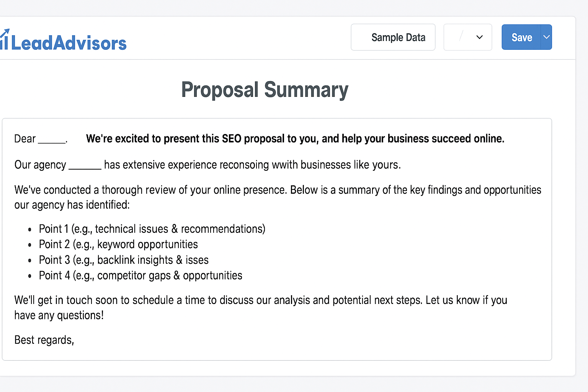Click the LeadAdvisors chart-arrow logo icon
Image resolution: width=588 pixels, height=392 pixels.
pos(5,39)
